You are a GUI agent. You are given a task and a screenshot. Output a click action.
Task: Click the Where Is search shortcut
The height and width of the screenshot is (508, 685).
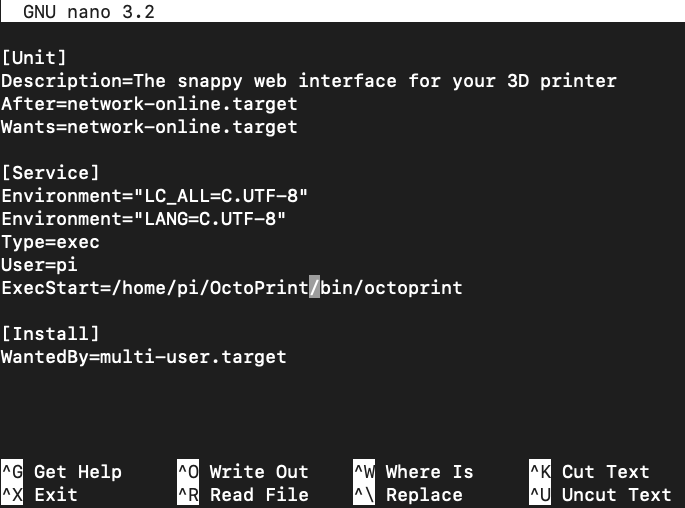click(x=429, y=472)
